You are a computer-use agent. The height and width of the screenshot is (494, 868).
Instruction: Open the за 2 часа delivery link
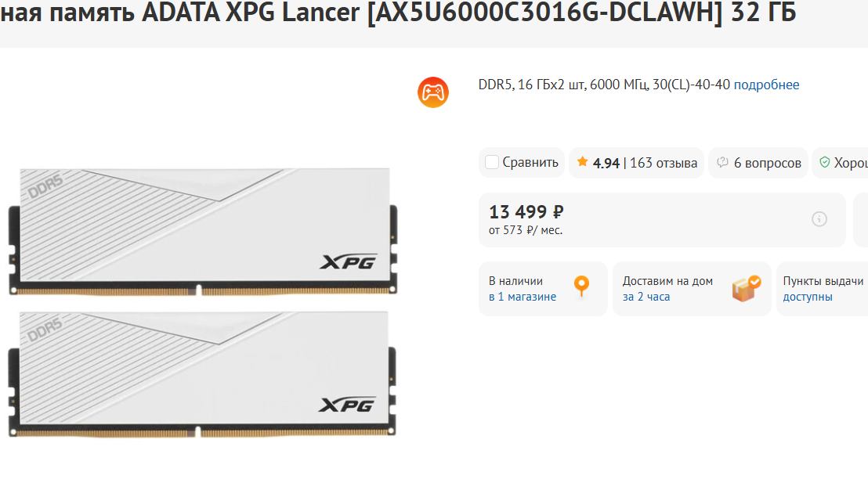[x=646, y=297]
